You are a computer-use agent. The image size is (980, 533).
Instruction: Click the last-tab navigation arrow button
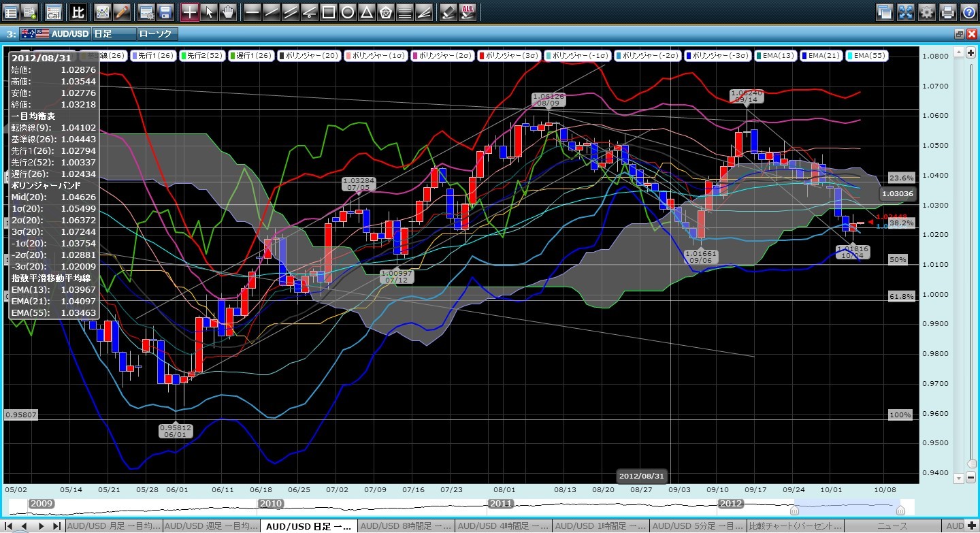(x=56, y=526)
